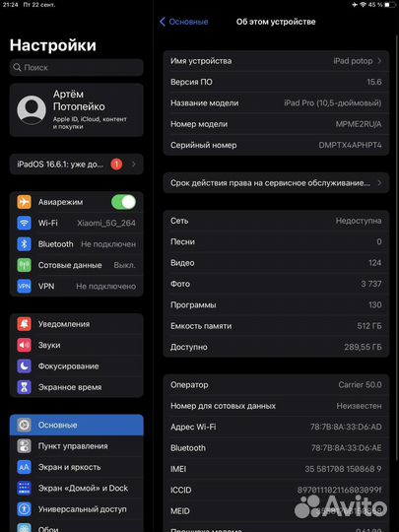Image resolution: width=399 pixels, height=532 pixels.
Task: Select Wi-Fi label in sidebar
Action: pos(48,223)
